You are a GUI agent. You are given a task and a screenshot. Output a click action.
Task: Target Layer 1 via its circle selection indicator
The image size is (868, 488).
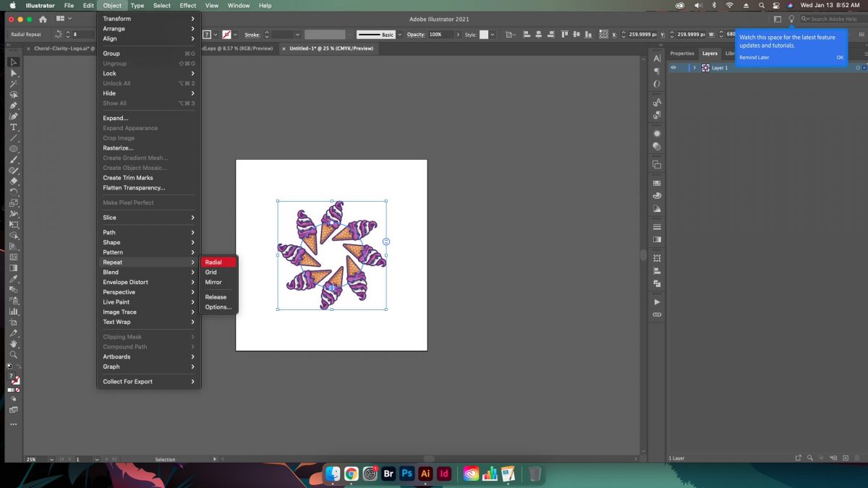click(x=859, y=67)
